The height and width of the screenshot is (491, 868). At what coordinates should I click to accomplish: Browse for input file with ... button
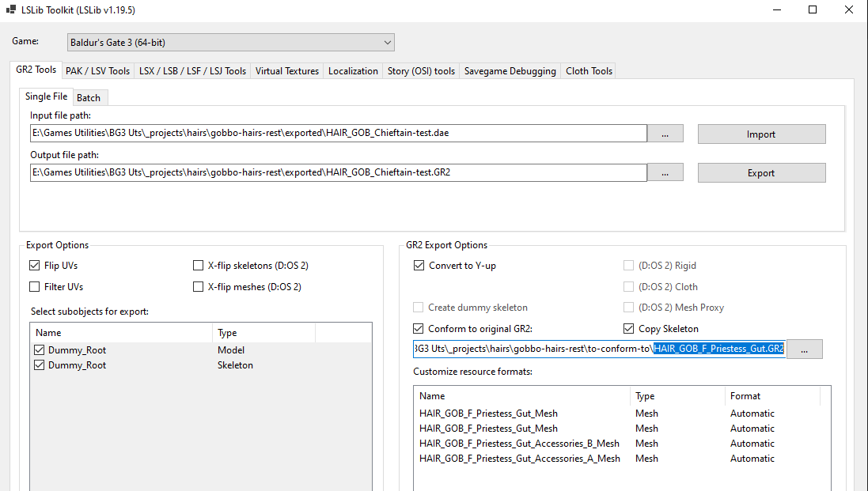[665, 134]
